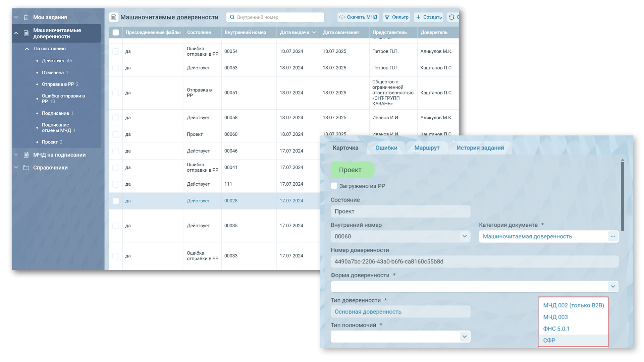
Task: Expand the Тип полномочий dropdown
Action: [465, 337]
